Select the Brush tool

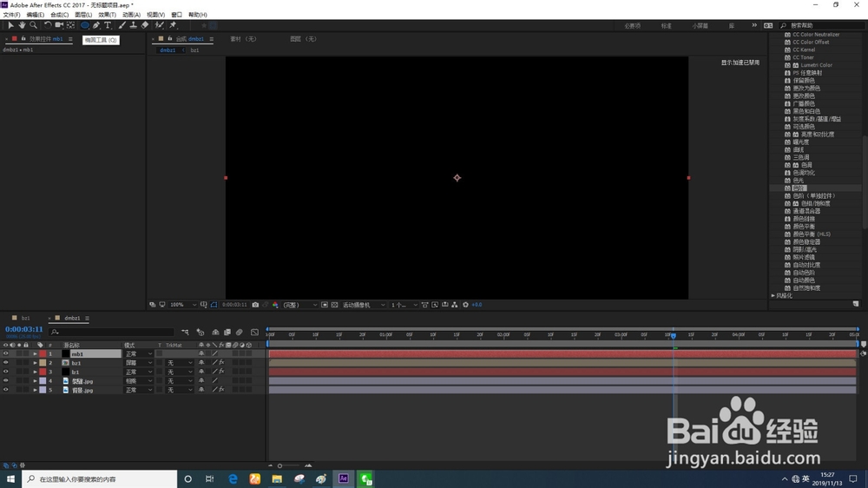pos(122,25)
